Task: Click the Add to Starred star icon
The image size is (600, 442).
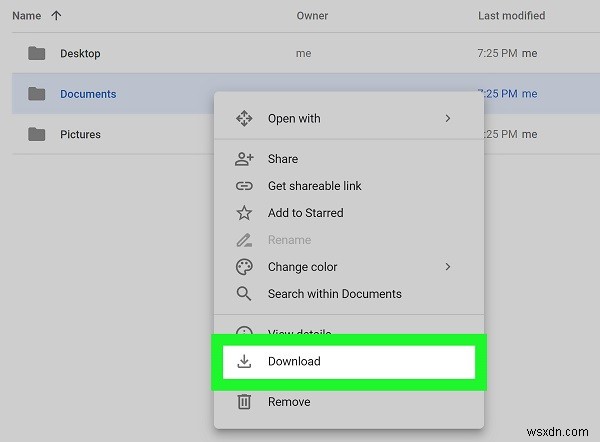Action: (244, 213)
